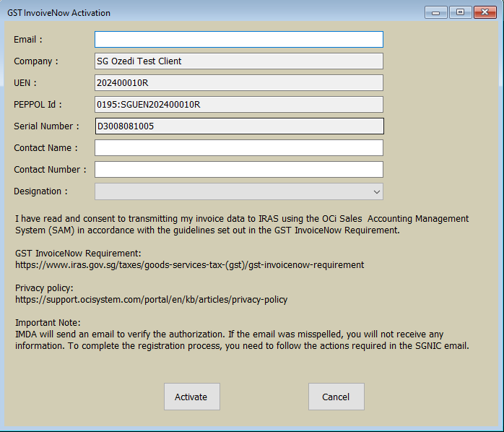The height and width of the screenshot is (432, 504).
Task: Focus the Serial Number field D3008081005
Action: pyautogui.click(x=238, y=126)
